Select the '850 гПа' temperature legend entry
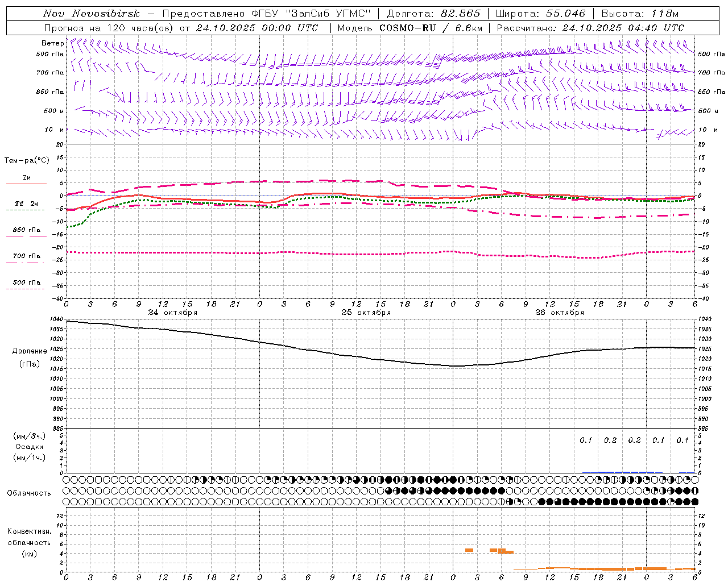 click(27, 230)
